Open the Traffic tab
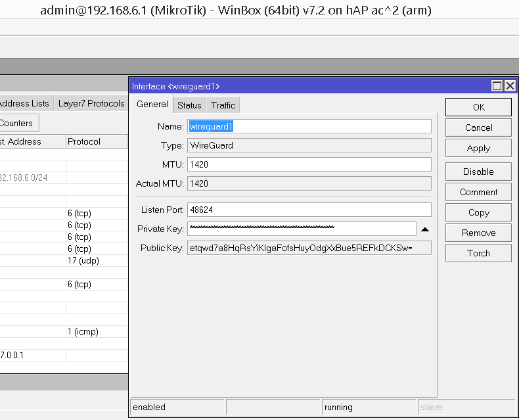The width and height of the screenshot is (519, 420). pyautogui.click(x=223, y=105)
